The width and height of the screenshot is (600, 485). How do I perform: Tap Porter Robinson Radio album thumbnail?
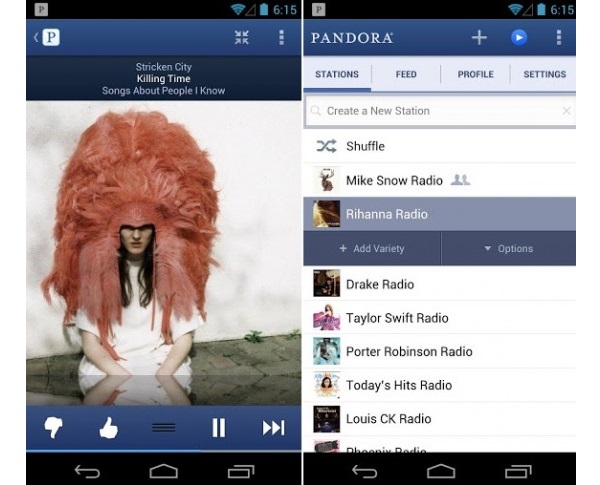tap(326, 351)
